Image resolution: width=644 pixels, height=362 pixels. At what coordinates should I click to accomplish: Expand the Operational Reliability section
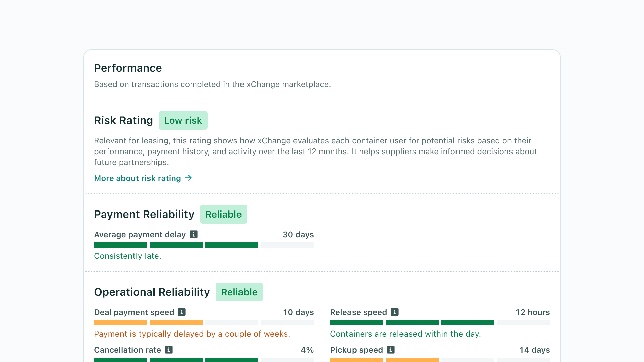click(x=152, y=292)
